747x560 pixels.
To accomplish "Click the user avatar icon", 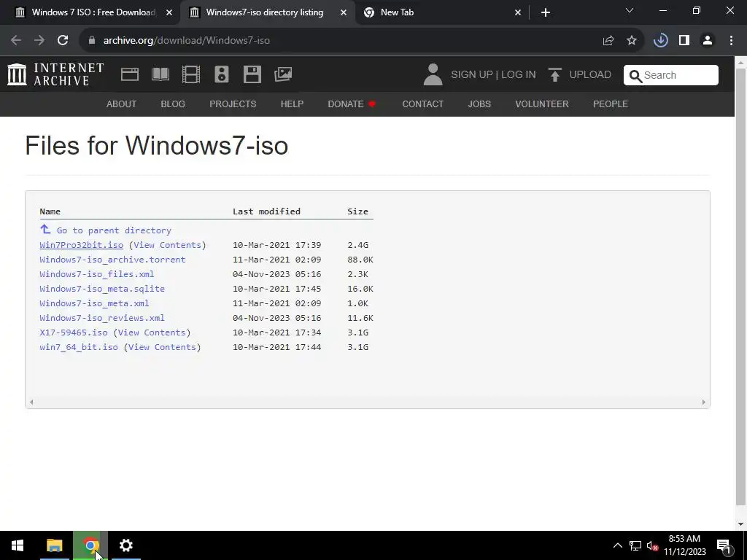I will coord(433,75).
